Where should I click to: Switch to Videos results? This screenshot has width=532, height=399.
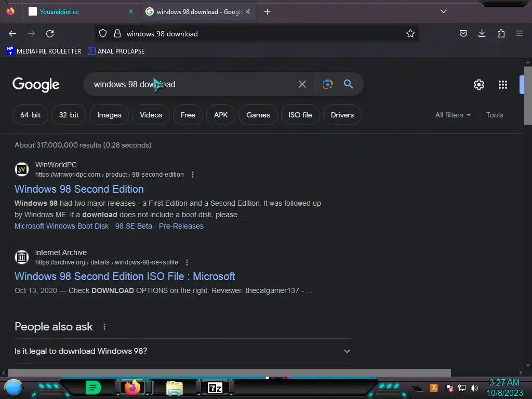click(x=151, y=115)
